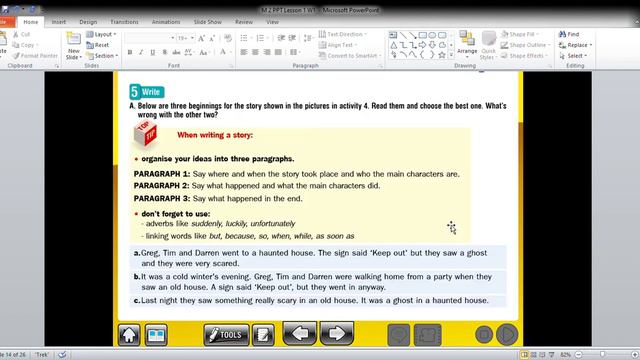Open the New Slide button

click(74, 46)
